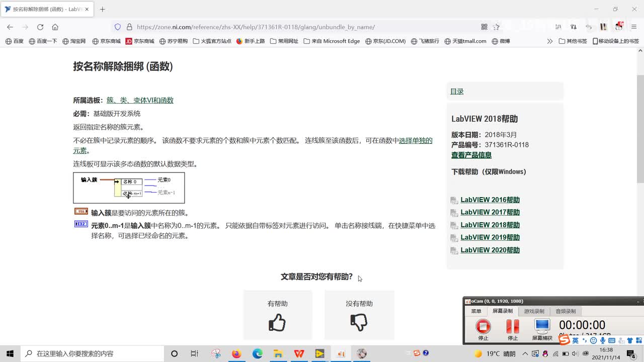Click the Windows taskbar search box
Screen dimensions: 644x362
pyautogui.click(x=92, y=353)
